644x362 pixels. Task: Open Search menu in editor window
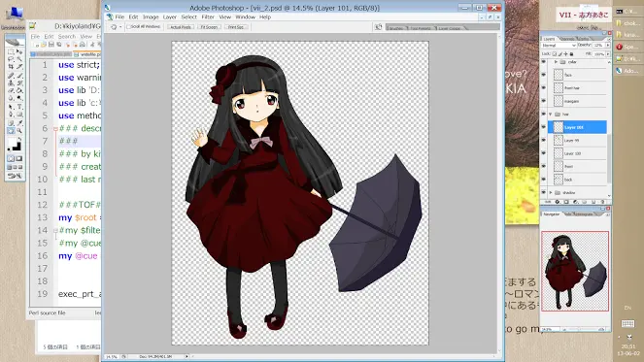click(x=67, y=37)
